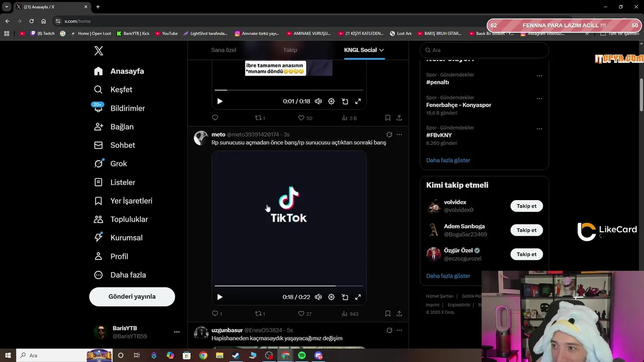644x362 pixels.
Task: Open Steam from the taskbar
Action: coord(236,355)
